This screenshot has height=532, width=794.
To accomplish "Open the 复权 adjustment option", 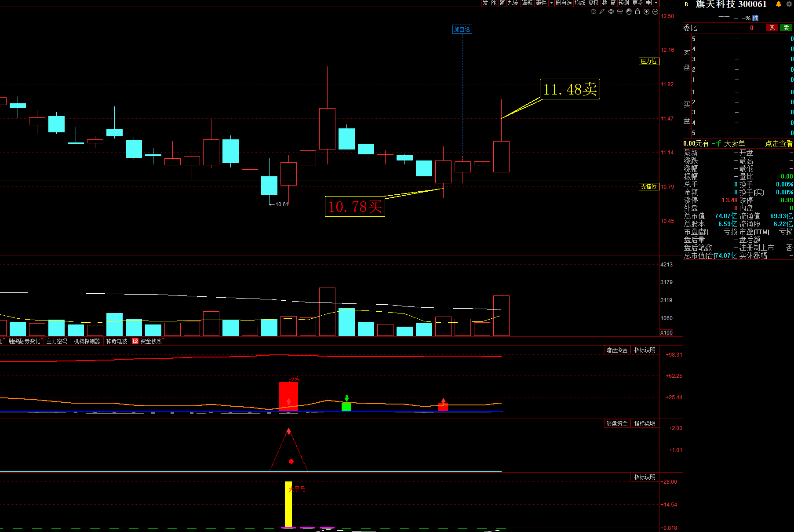I will tap(594, 3).
